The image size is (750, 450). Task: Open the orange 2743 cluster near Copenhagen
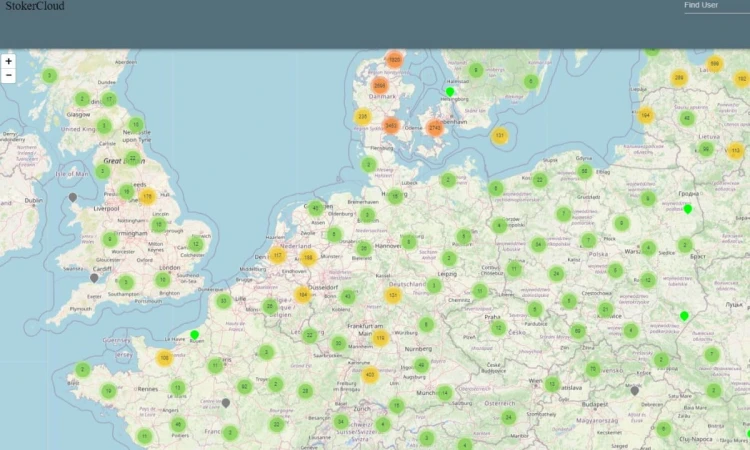pos(434,128)
